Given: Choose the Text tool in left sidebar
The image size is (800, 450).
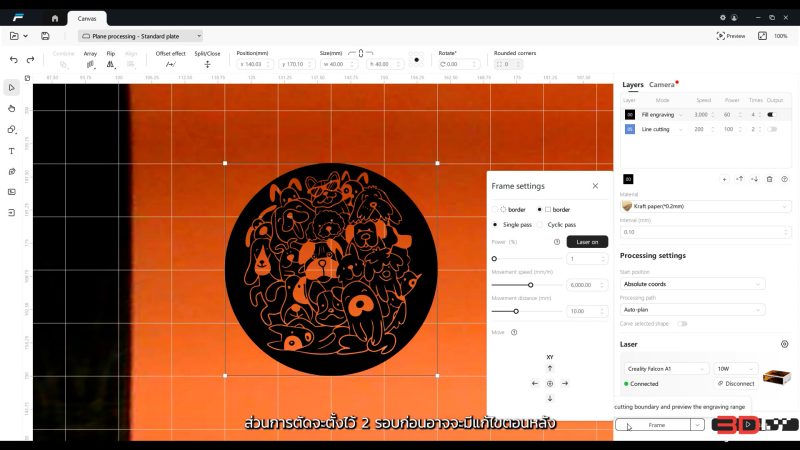Looking at the screenshot, I should 12,151.
